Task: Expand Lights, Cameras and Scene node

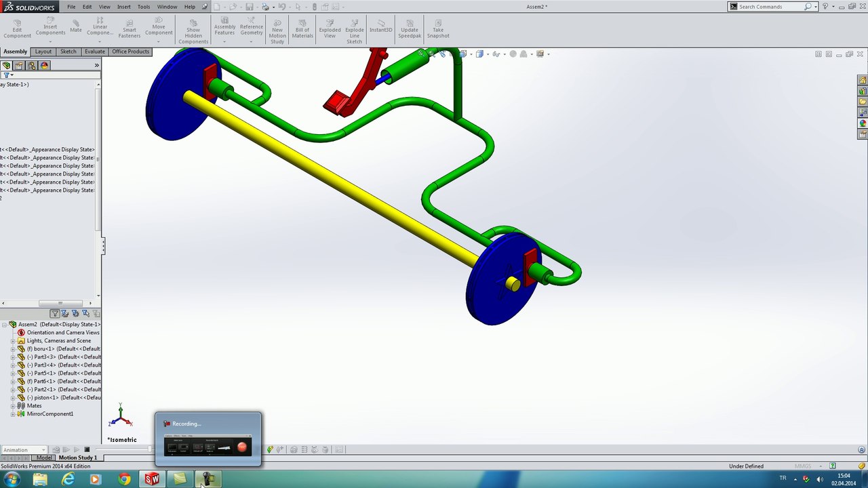Action: point(13,341)
